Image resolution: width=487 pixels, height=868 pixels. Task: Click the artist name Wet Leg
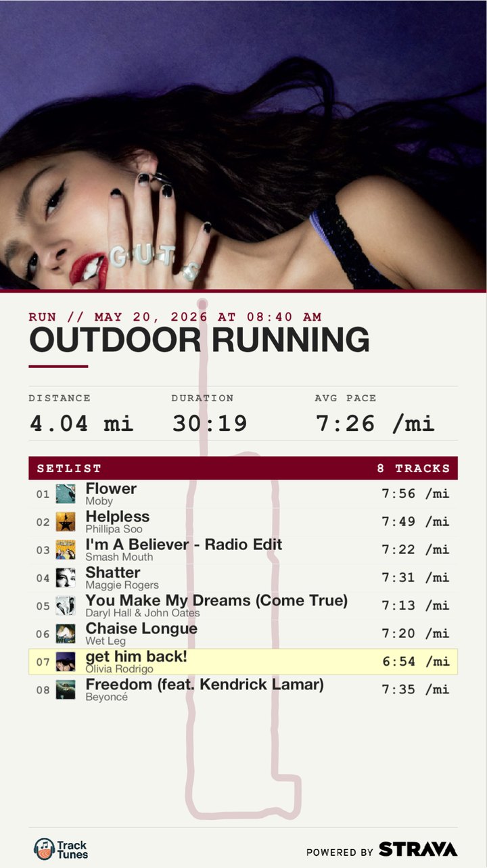[106, 641]
